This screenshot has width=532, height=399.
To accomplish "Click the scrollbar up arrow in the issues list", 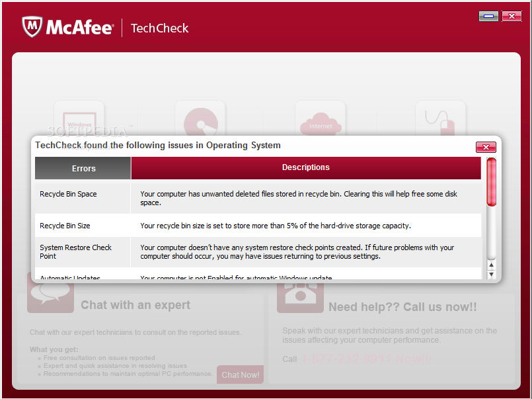I will pos(491,265).
